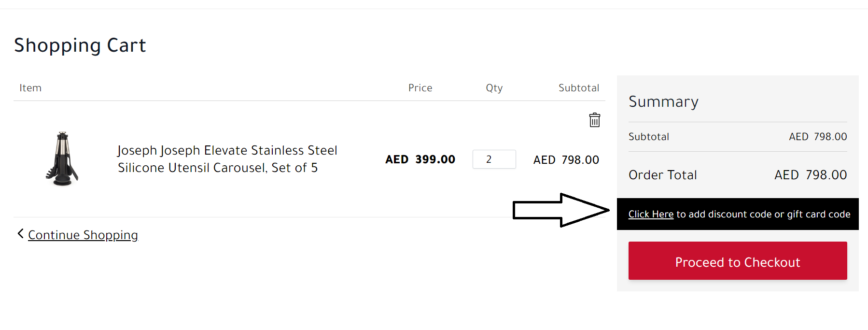Focus the quantity input showing 2
The width and height of the screenshot is (868, 330).
[x=494, y=159]
